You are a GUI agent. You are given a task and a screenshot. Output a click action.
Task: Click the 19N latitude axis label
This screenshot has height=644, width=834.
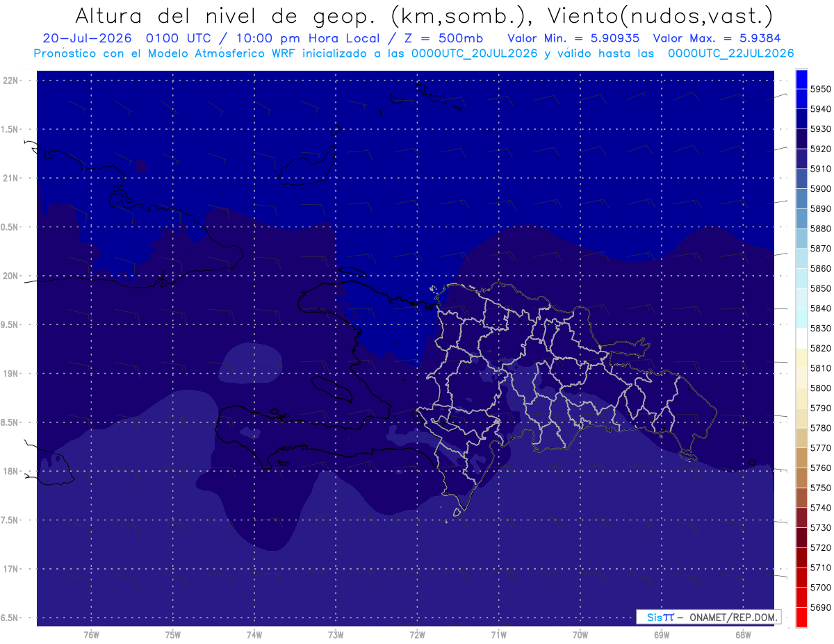[10, 373]
